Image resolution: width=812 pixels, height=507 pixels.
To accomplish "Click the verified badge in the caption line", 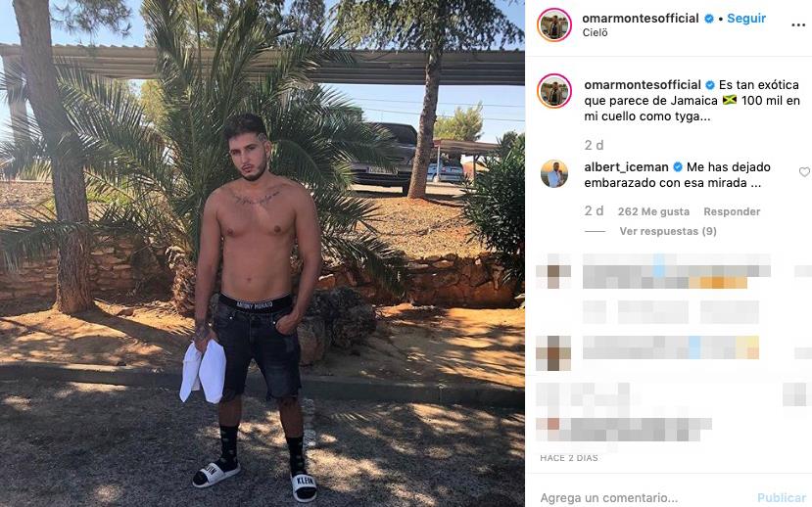I will (710, 85).
